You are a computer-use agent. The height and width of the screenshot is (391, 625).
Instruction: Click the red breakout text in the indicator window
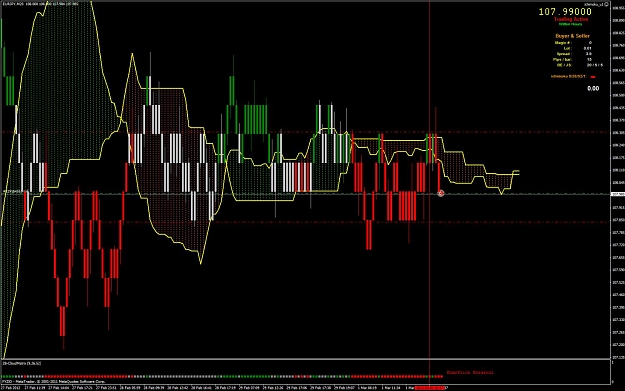click(x=470, y=373)
